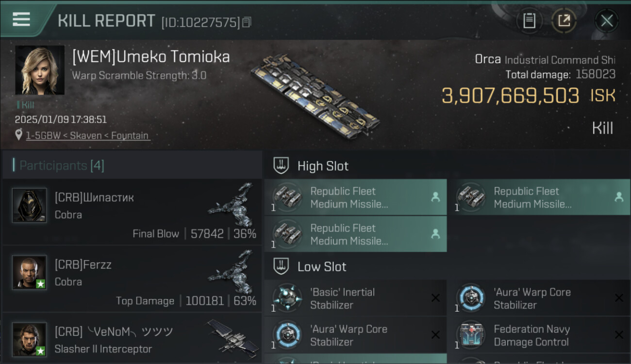Screen dimensions: 631x364
Task: Click the Orca ship image
Action: tap(315, 92)
